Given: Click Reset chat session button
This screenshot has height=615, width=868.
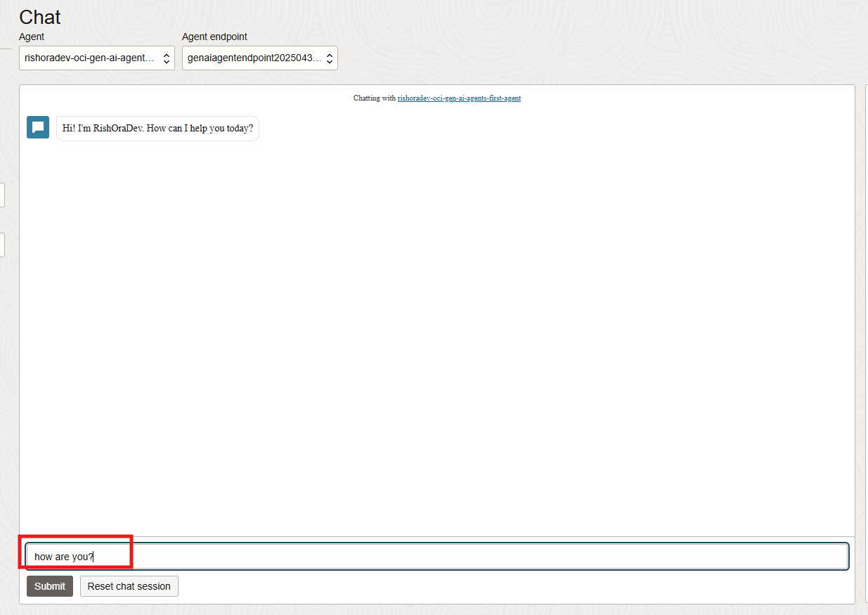Looking at the screenshot, I should pyautogui.click(x=129, y=586).
